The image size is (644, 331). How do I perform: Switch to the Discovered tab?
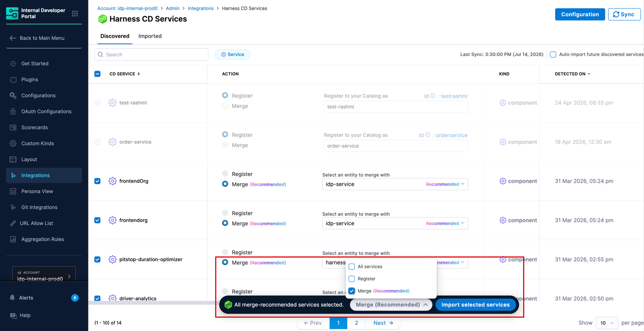tap(115, 36)
